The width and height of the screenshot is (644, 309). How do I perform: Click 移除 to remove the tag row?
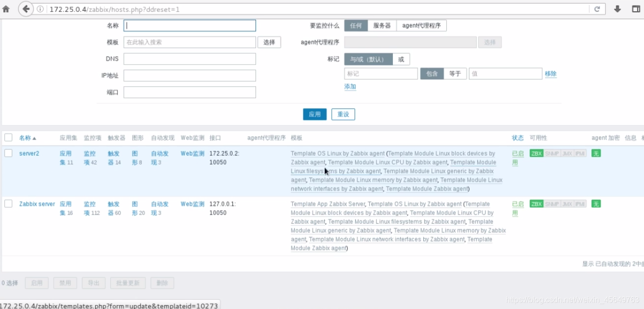pos(551,74)
